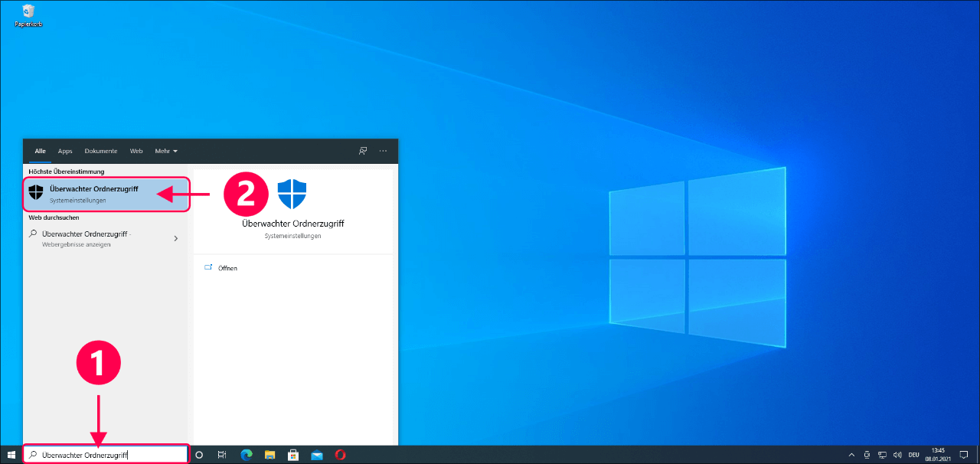Switch to the Dokumente search tab
The image size is (980, 464).
pyautogui.click(x=101, y=152)
